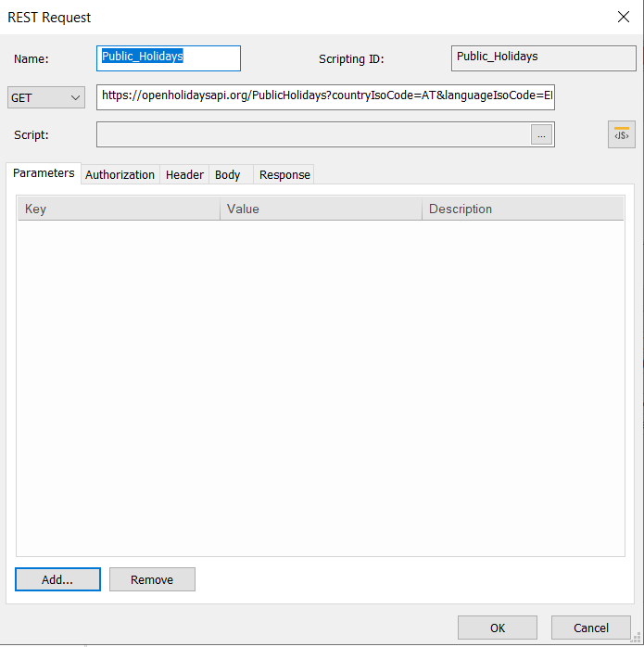Image resolution: width=644 pixels, height=647 pixels.
Task: Expand the GET method dropdown
Action: tap(46, 97)
